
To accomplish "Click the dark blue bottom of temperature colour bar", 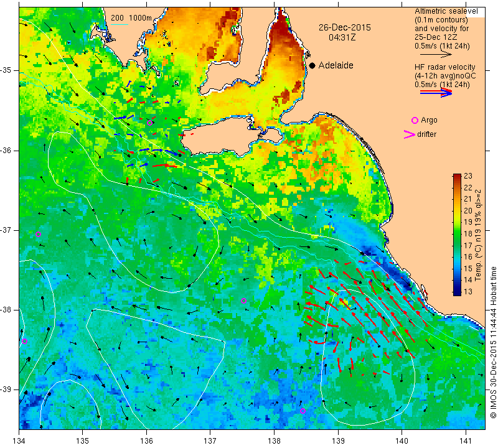I will [x=457, y=293].
